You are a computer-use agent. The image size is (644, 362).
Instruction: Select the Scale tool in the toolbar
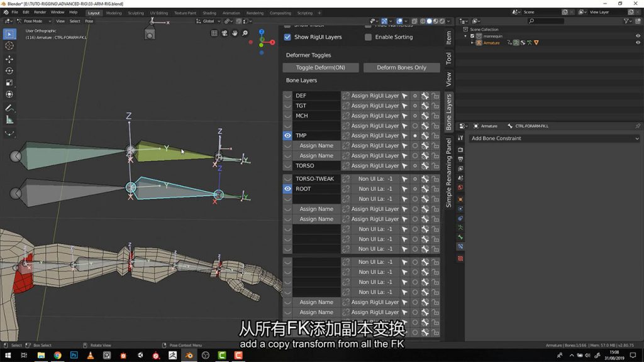click(9, 82)
